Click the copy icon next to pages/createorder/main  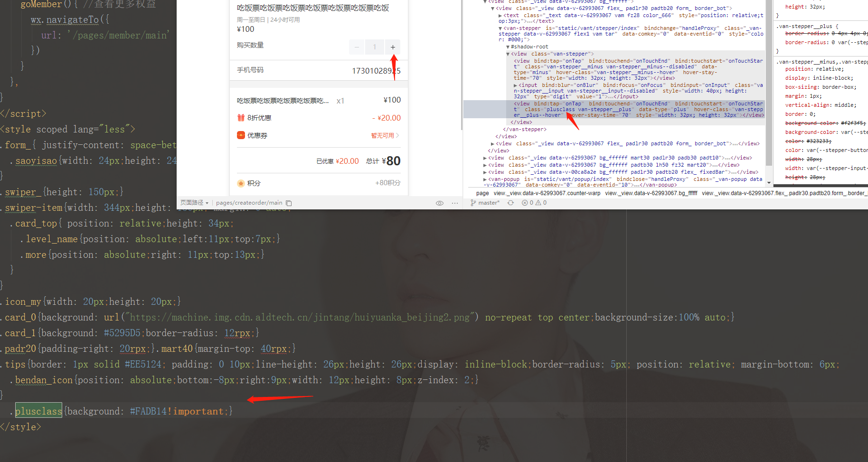[289, 203]
